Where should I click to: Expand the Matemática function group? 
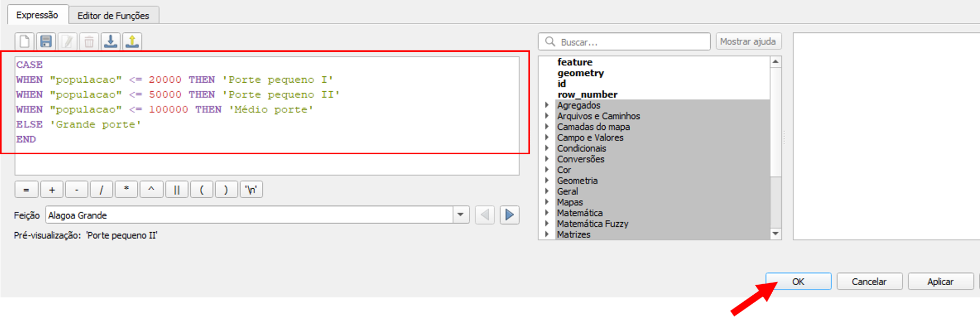[x=547, y=213]
